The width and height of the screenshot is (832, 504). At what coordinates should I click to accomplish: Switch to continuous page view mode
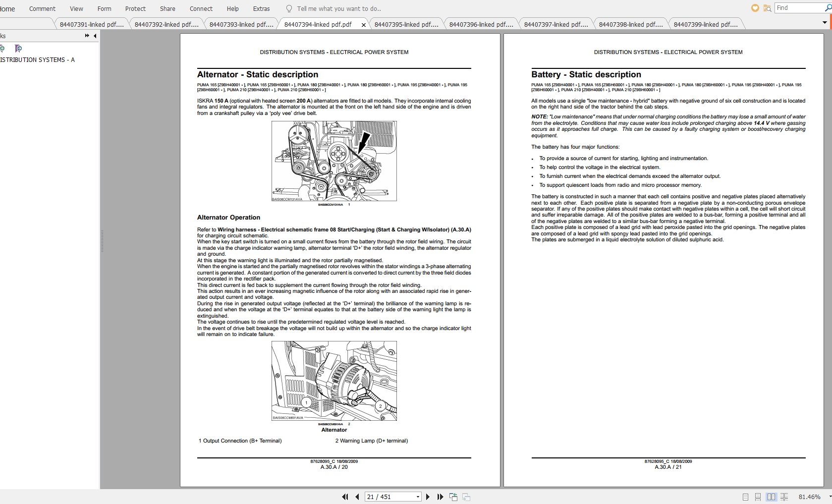click(x=758, y=497)
